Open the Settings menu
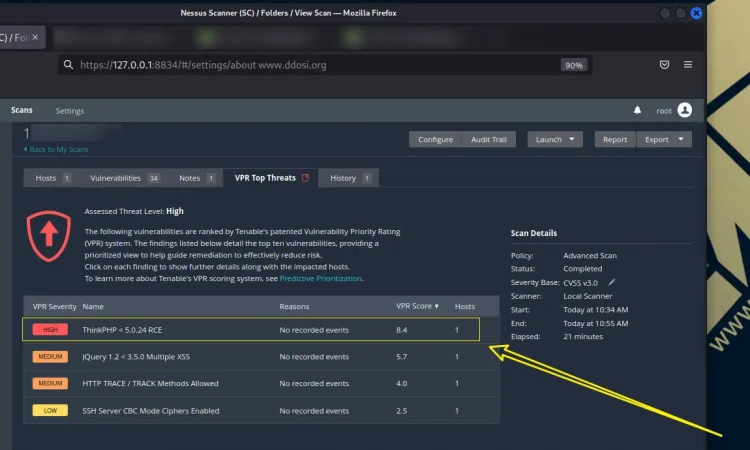 (70, 111)
